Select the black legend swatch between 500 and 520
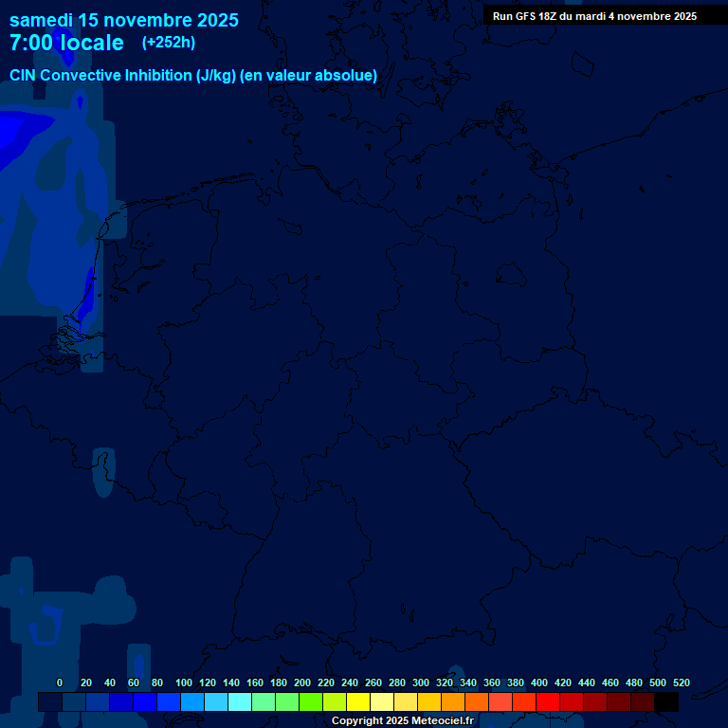This screenshot has height=728, width=728. pos(666,701)
